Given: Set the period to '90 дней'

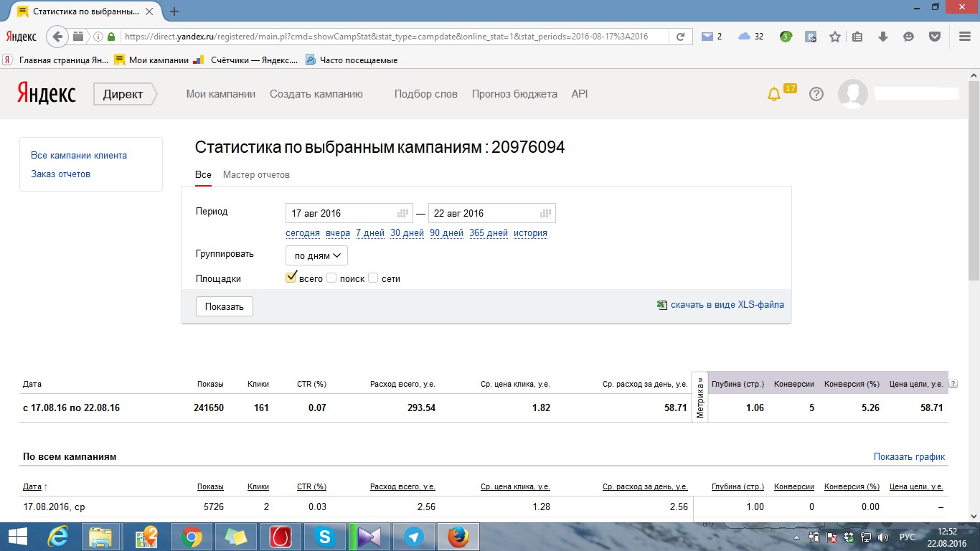Looking at the screenshot, I should tap(447, 233).
